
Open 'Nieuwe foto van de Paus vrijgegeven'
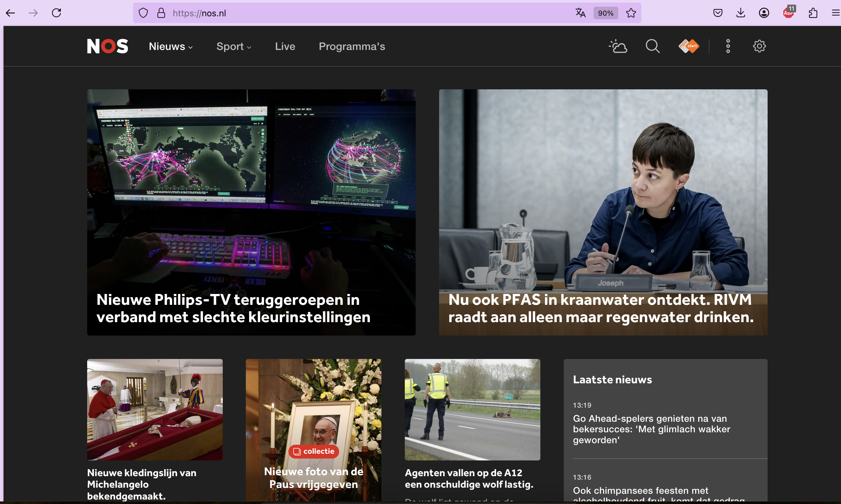click(x=313, y=477)
